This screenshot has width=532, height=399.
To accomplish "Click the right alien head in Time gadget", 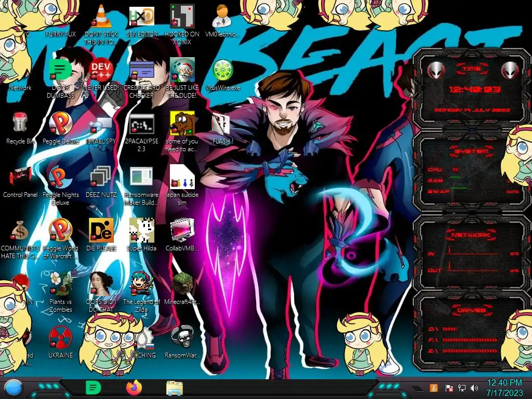I will pyautogui.click(x=510, y=70).
